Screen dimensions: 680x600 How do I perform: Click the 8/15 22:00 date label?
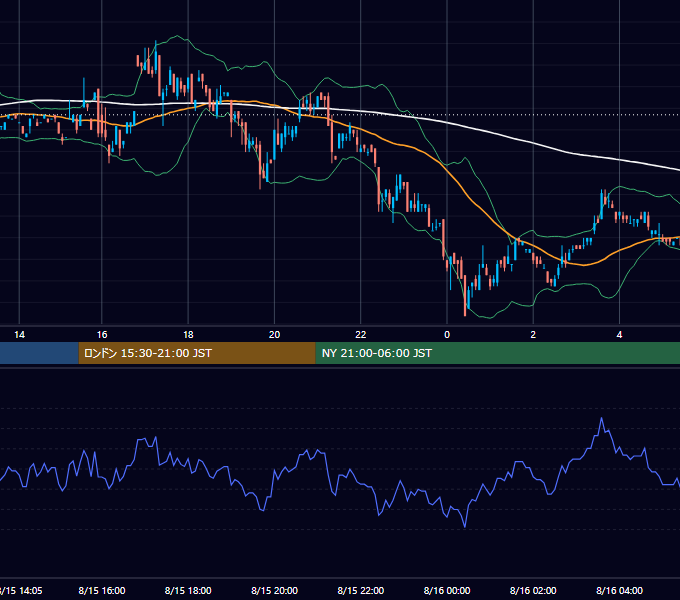[x=360, y=590]
